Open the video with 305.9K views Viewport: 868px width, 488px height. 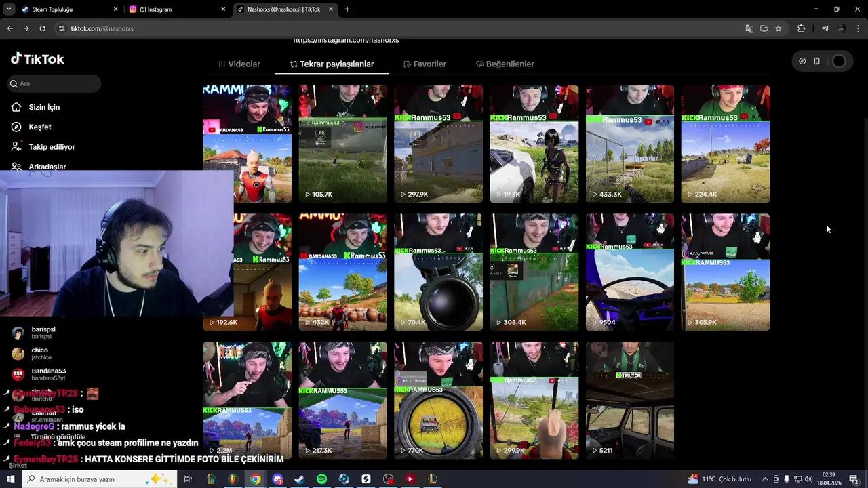pyautogui.click(x=726, y=272)
